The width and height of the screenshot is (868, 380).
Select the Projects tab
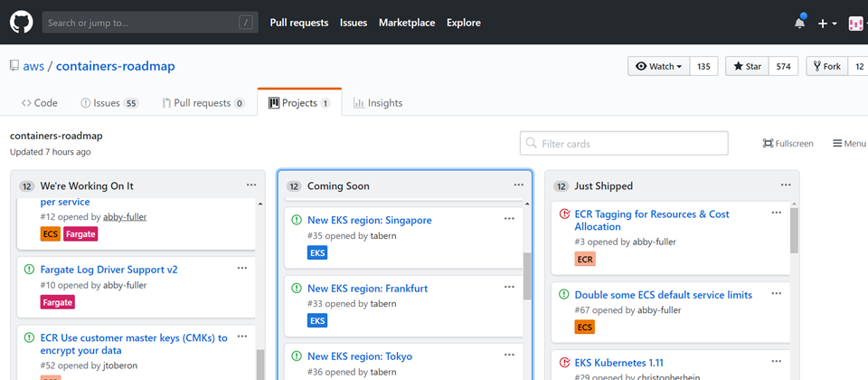click(299, 103)
